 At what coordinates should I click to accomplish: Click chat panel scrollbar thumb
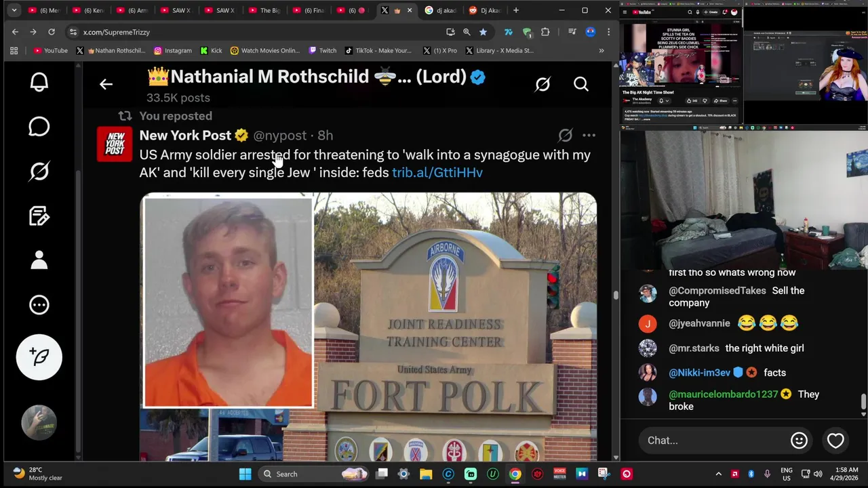pyautogui.click(x=863, y=401)
